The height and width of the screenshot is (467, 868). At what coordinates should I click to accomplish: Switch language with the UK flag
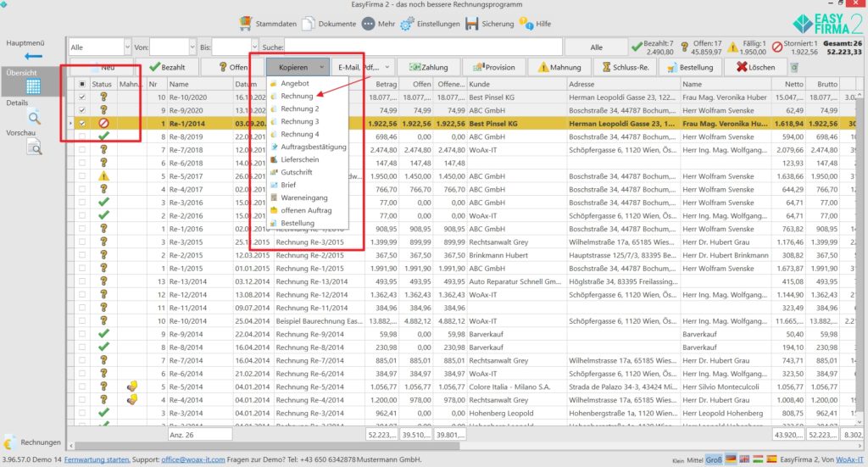(744, 459)
